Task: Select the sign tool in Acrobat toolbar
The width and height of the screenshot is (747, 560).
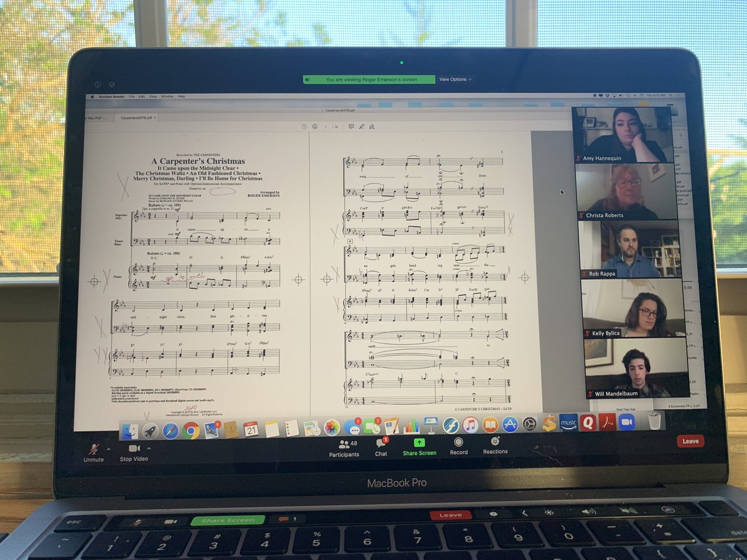Action: [372, 126]
